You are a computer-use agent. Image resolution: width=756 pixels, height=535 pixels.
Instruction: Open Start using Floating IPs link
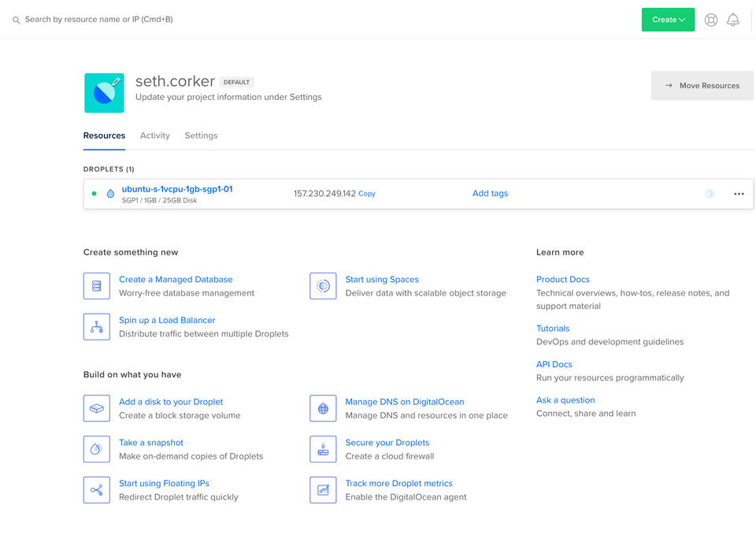(x=164, y=483)
